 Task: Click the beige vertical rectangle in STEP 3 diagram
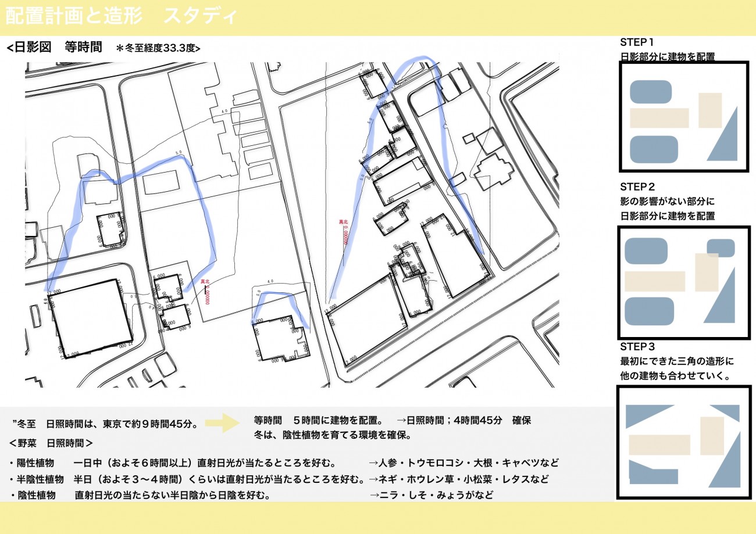tap(712, 436)
